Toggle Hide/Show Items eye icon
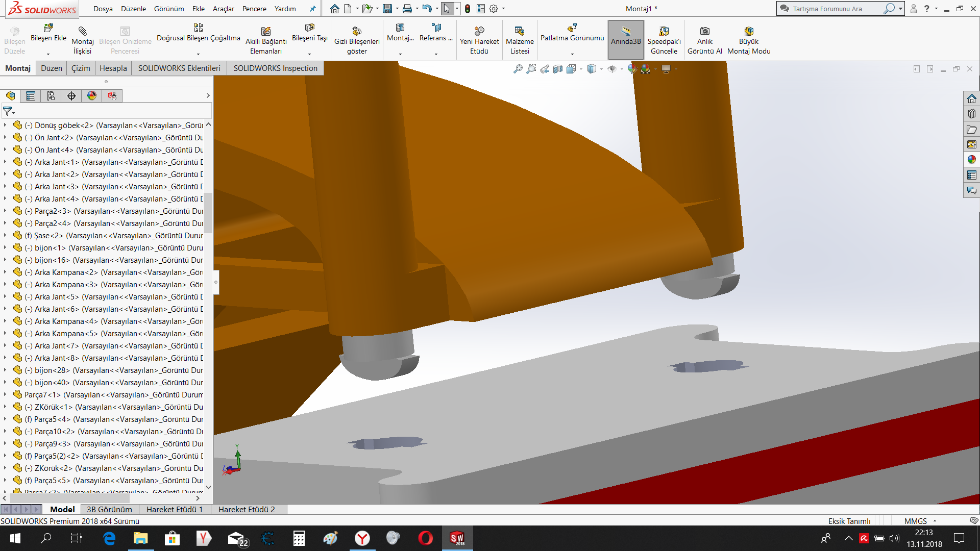The width and height of the screenshot is (980, 551). [612, 69]
